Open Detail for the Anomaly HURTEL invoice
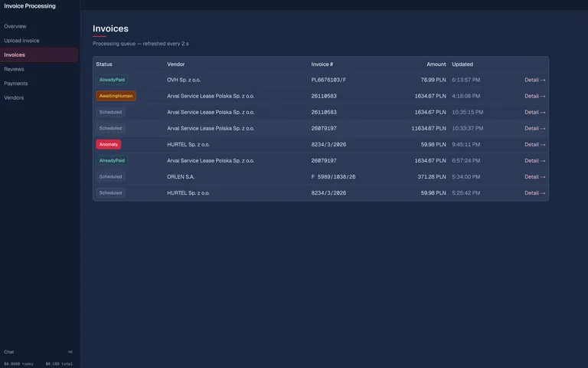Viewport: 588px width, 368px height. 534,144
